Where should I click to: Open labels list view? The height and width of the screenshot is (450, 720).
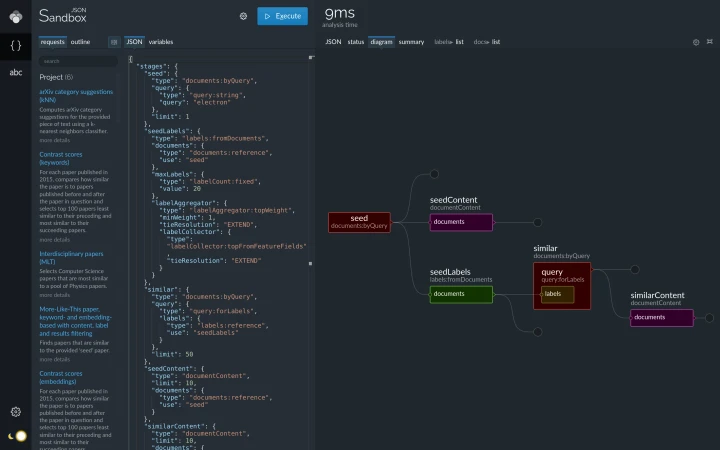[449, 42]
